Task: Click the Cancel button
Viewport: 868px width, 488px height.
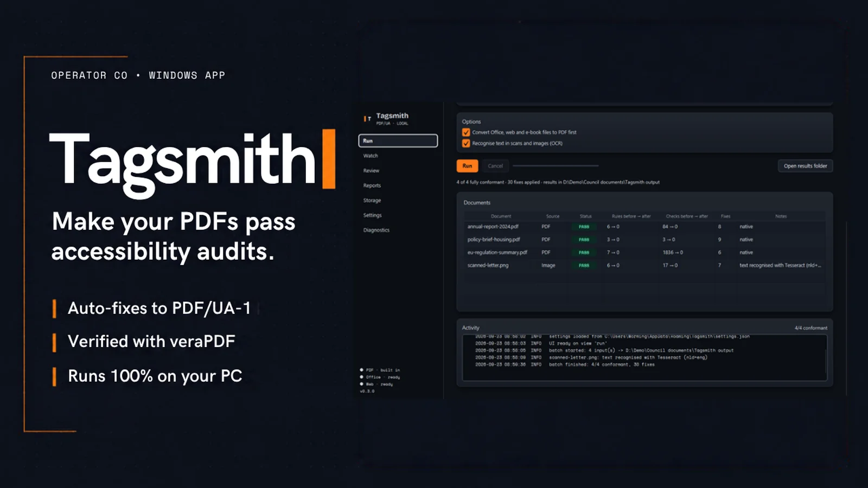Action: coord(495,166)
